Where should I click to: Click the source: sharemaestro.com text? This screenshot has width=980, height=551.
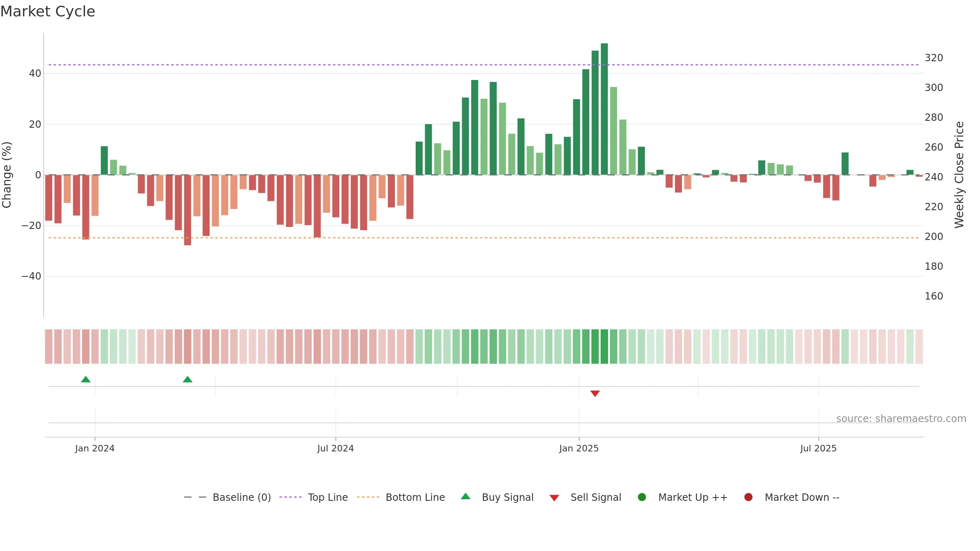tap(901, 419)
